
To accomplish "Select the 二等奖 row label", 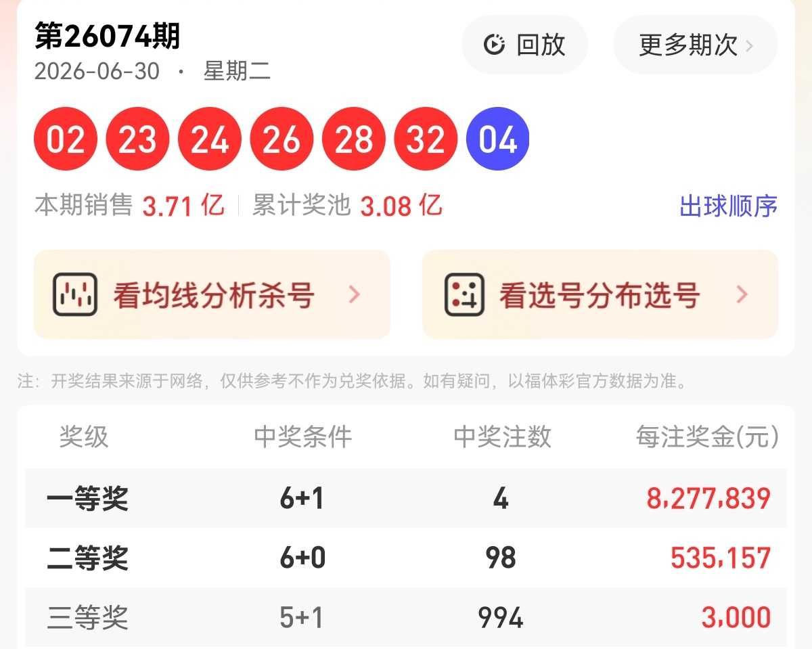I will 87,559.
